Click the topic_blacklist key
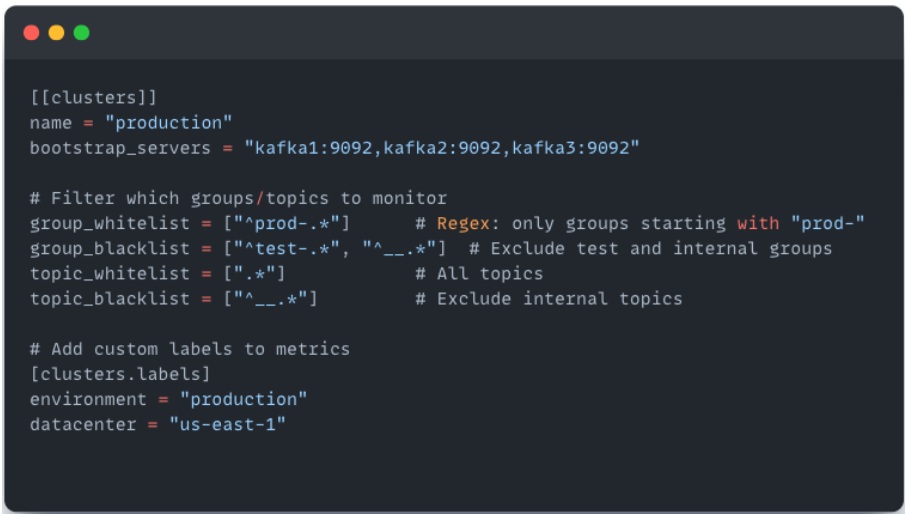The image size is (908, 517). 104,298
